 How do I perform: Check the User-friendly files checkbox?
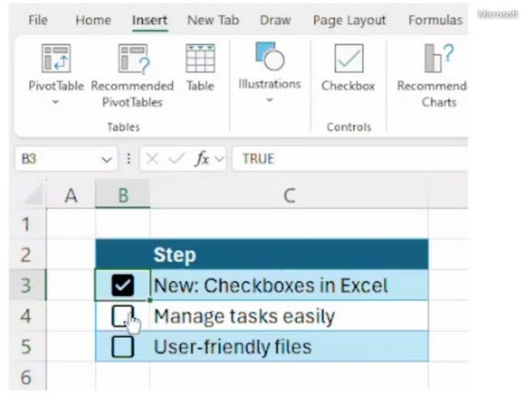pyautogui.click(x=122, y=347)
